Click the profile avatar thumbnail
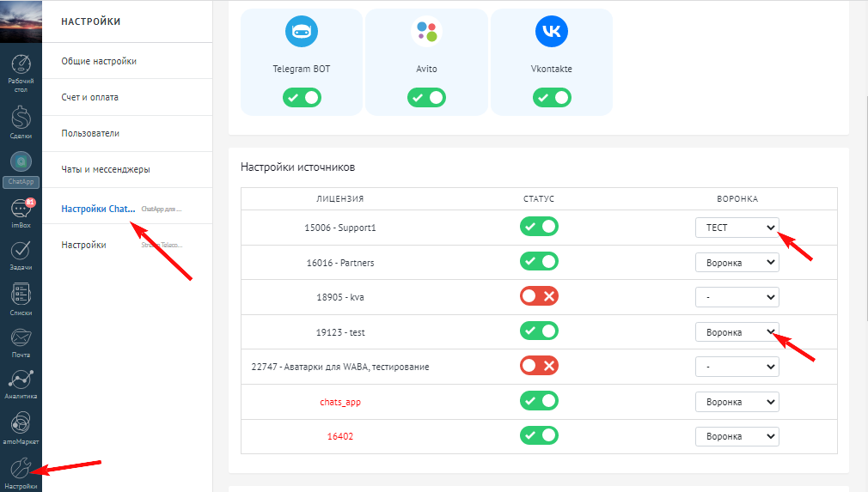Viewport: 868px width, 492px height. click(x=21, y=21)
